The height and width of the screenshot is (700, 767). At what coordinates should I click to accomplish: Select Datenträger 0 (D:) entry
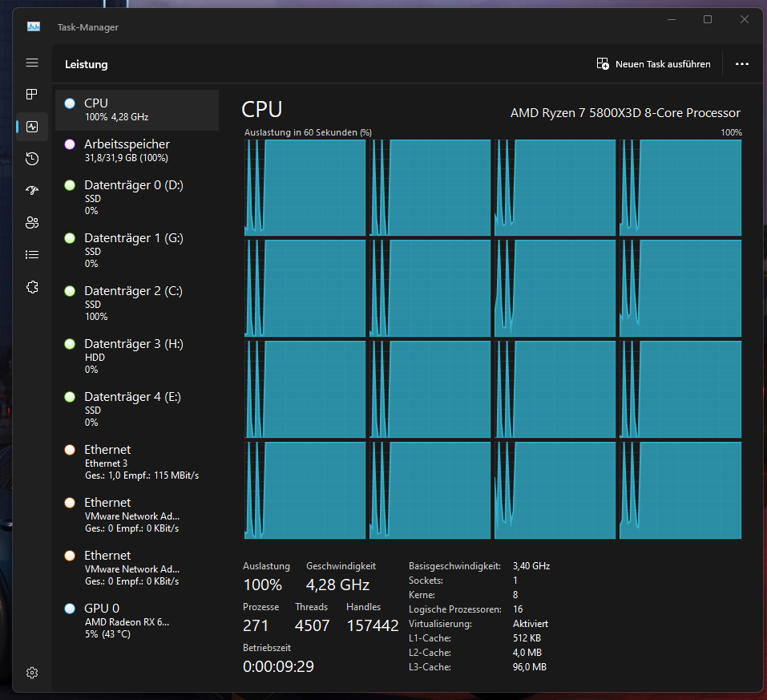point(137,197)
